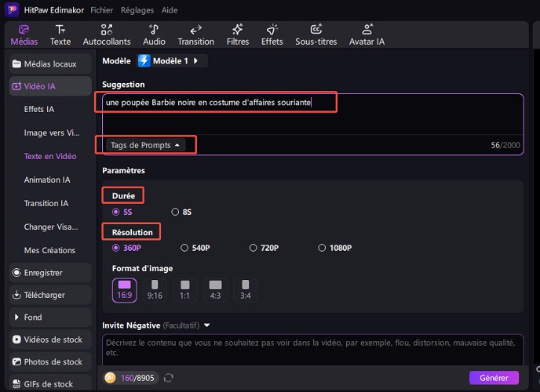Screen dimensions: 540x392
Task: Refresh the credits balance
Action: [169, 378]
